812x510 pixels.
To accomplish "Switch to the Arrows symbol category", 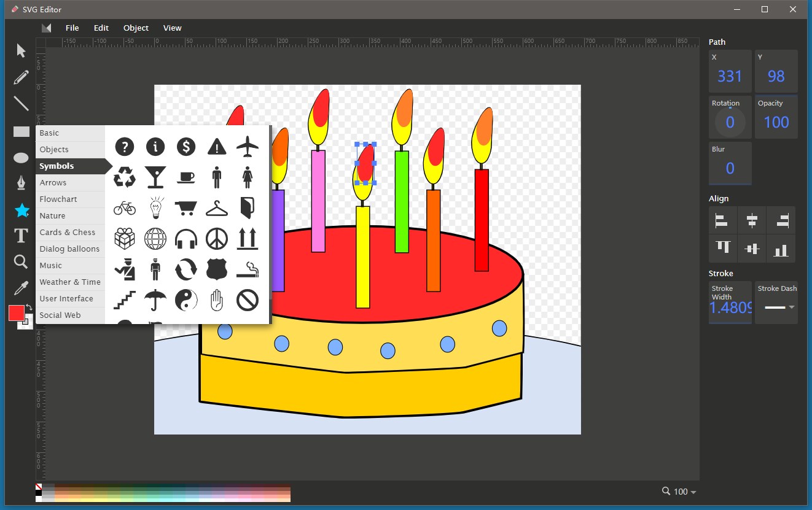I will pyautogui.click(x=53, y=182).
